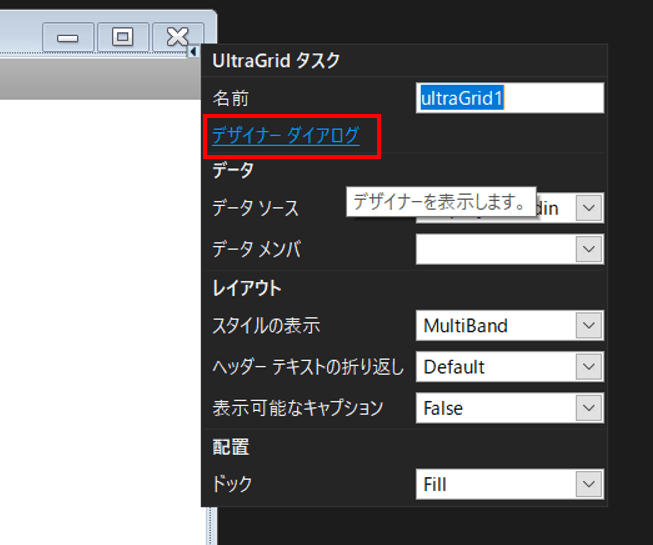Open the 表示可能なキャプション False dropdown
Image resolution: width=653 pixels, height=545 pixels.
(x=588, y=408)
